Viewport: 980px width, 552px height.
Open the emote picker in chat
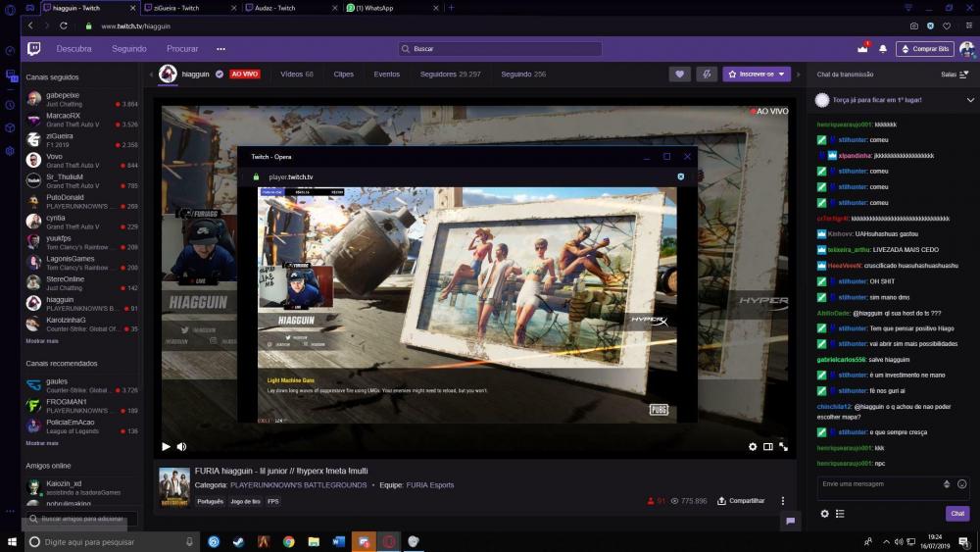point(962,484)
